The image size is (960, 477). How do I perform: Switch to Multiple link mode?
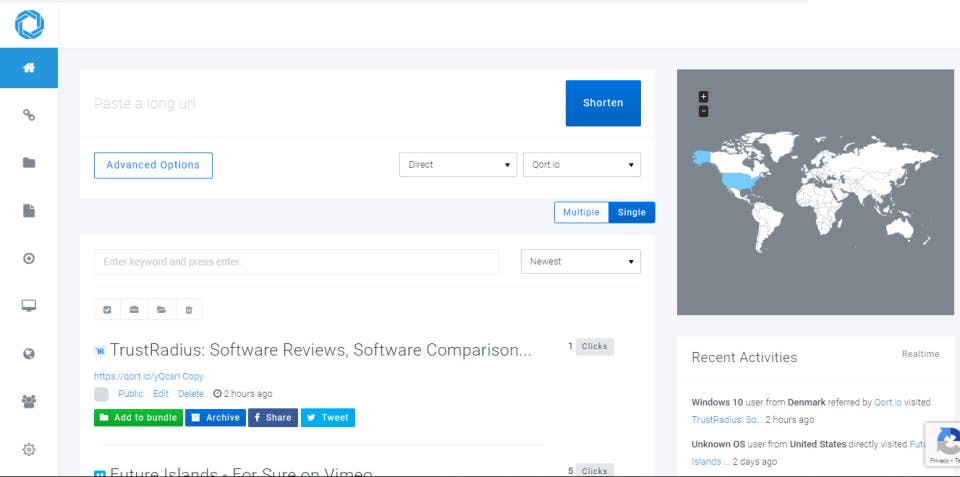click(581, 212)
